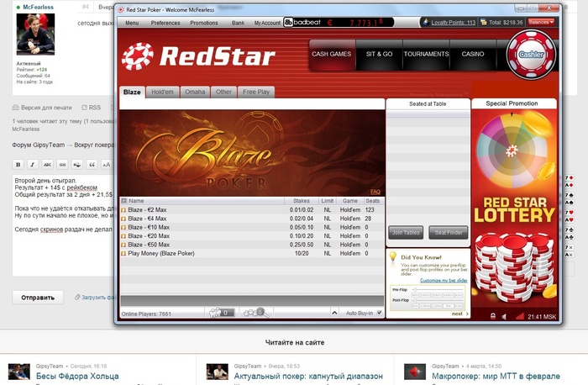This screenshot has width=588, height=385.
Task: Select the Blaze - €20 Max table row
Action: (x=252, y=236)
